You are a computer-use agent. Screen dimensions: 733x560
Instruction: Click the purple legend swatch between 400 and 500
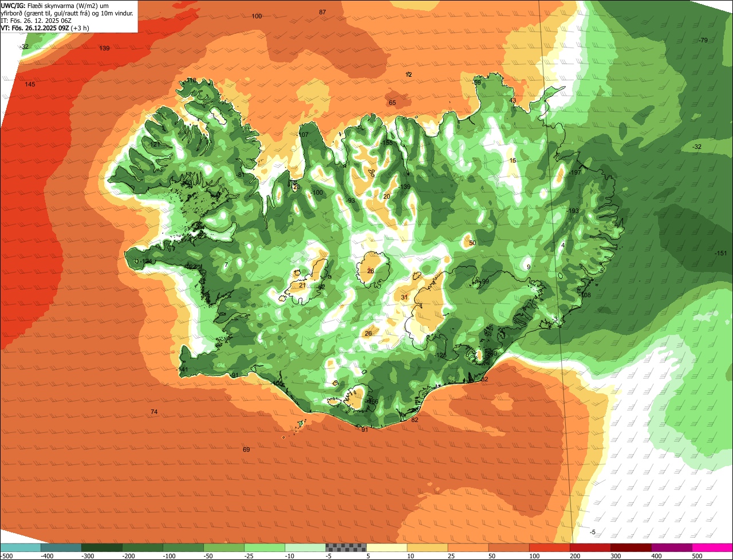[x=671, y=547]
